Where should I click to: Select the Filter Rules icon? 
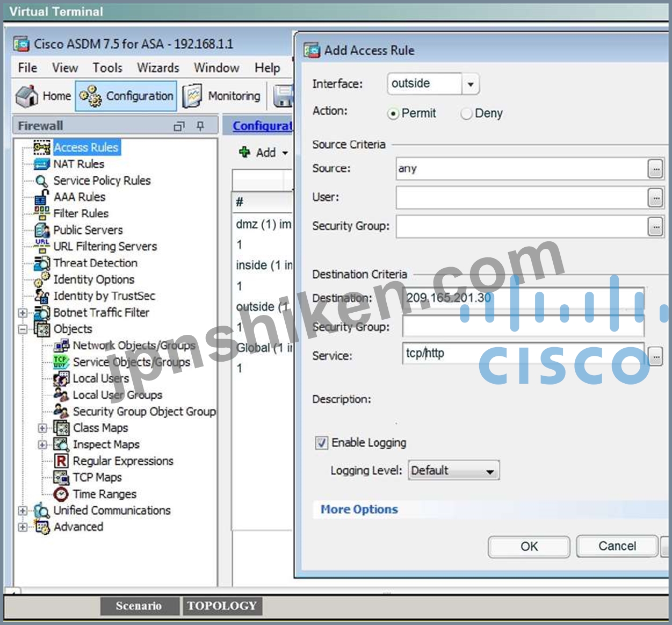[42, 213]
